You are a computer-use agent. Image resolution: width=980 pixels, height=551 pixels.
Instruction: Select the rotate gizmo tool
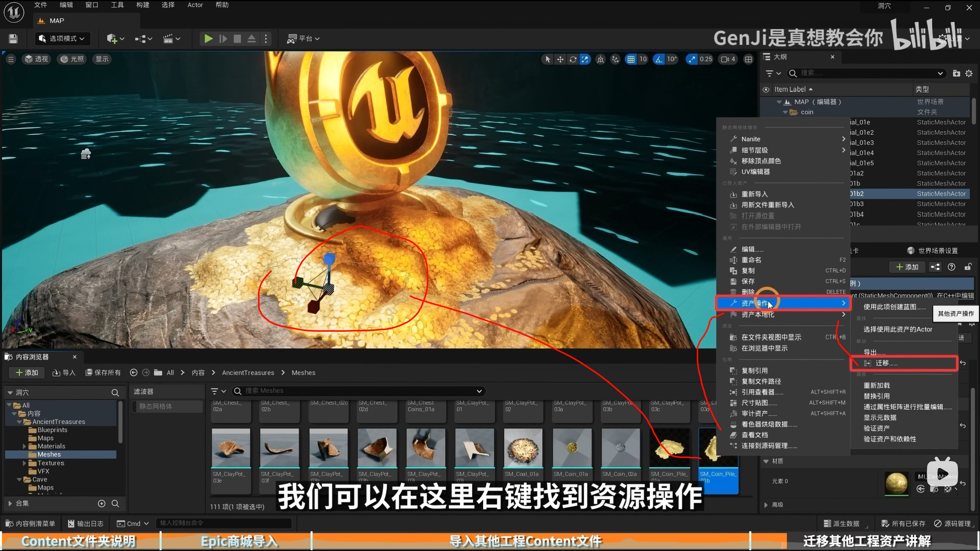(573, 59)
